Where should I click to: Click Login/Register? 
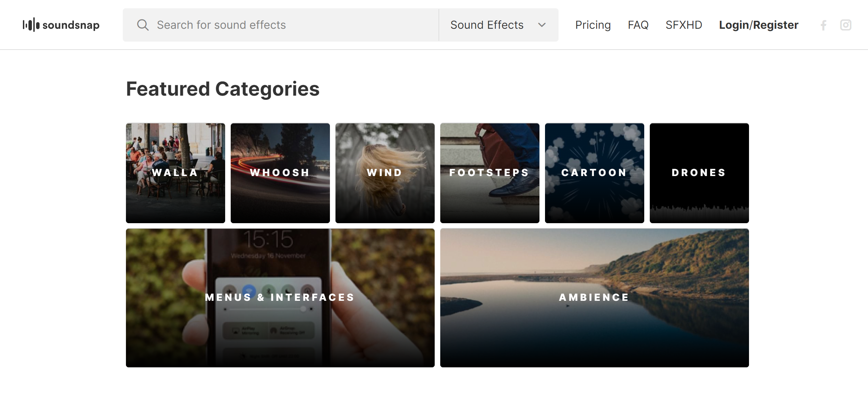coord(758,25)
